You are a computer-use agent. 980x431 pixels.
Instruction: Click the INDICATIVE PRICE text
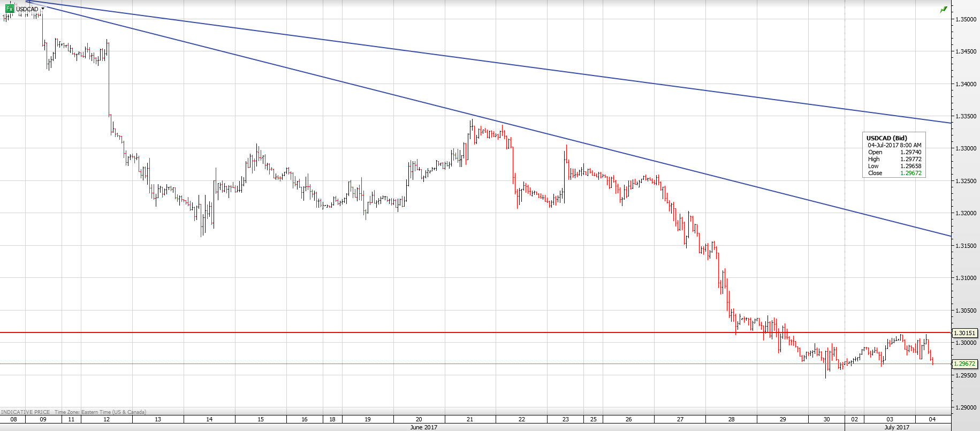(26, 412)
